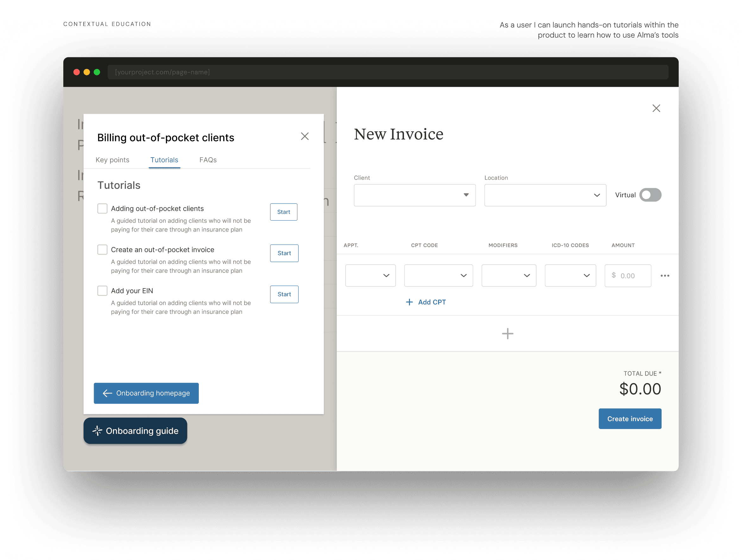Open the Client dropdown
This screenshot has width=742, height=560.
point(414,195)
